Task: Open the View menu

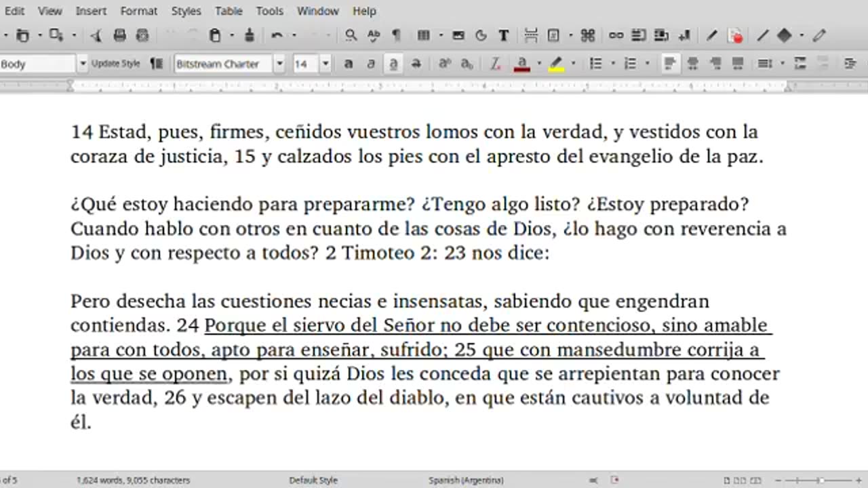Action: click(50, 11)
